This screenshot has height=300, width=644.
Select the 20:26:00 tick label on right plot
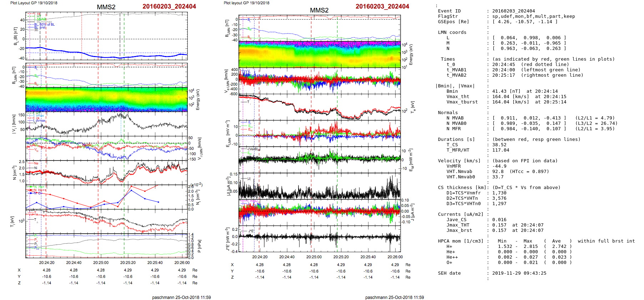point(395,257)
